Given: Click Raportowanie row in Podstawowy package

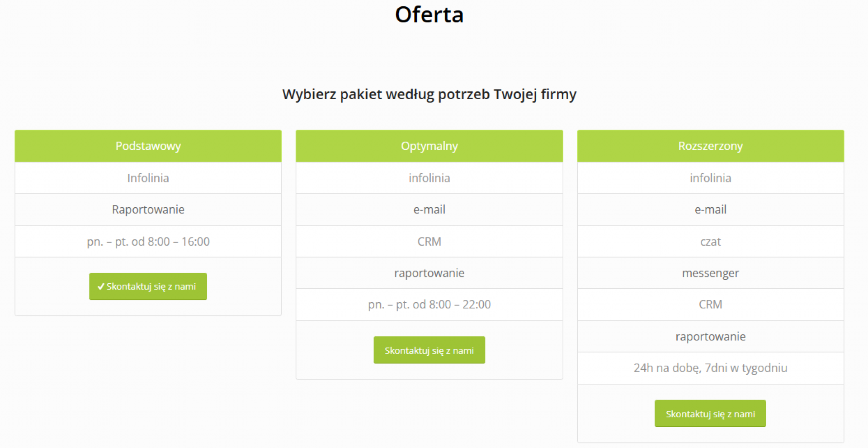Looking at the screenshot, I should point(148,210).
